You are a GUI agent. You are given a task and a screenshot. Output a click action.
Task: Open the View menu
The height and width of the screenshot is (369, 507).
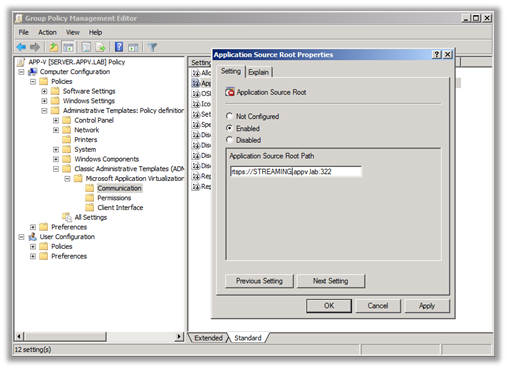[x=72, y=32]
